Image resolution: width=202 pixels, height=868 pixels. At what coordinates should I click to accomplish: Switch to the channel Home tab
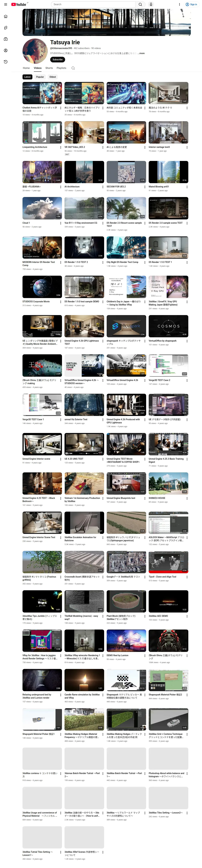[26, 68]
